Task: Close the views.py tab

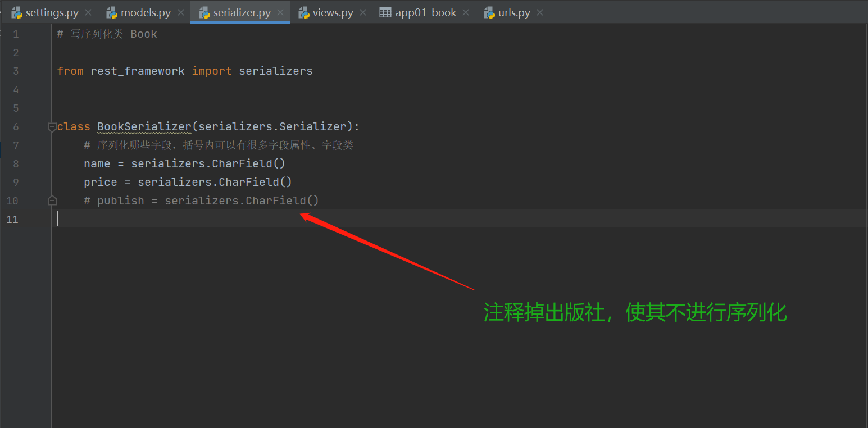Action: (x=363, y=12)
